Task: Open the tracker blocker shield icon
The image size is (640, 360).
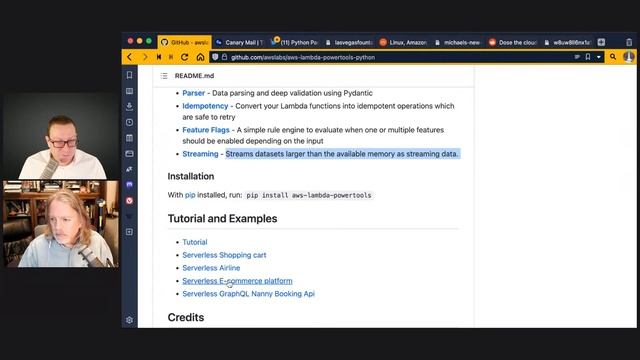Action: pos(215,57)
